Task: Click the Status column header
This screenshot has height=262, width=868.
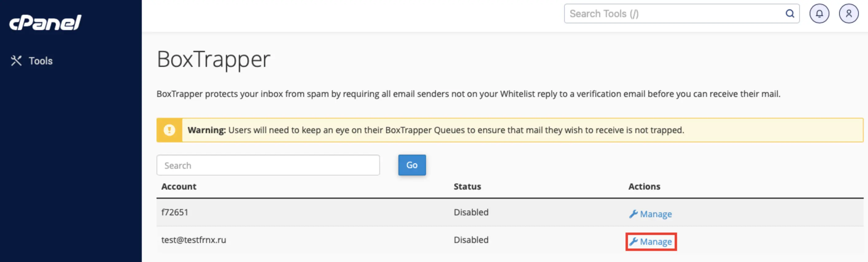Action: tap(467, 187)
